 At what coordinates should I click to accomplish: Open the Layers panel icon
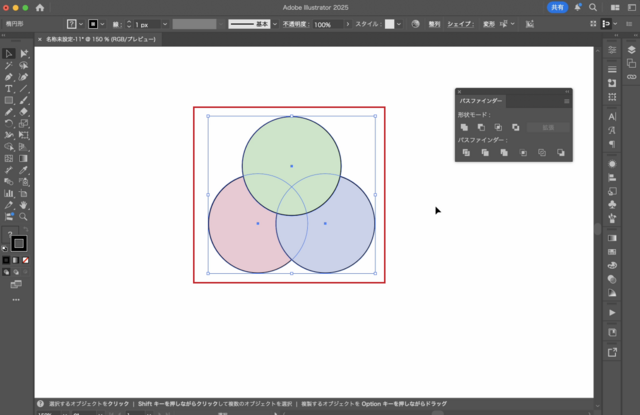point(631,50)
